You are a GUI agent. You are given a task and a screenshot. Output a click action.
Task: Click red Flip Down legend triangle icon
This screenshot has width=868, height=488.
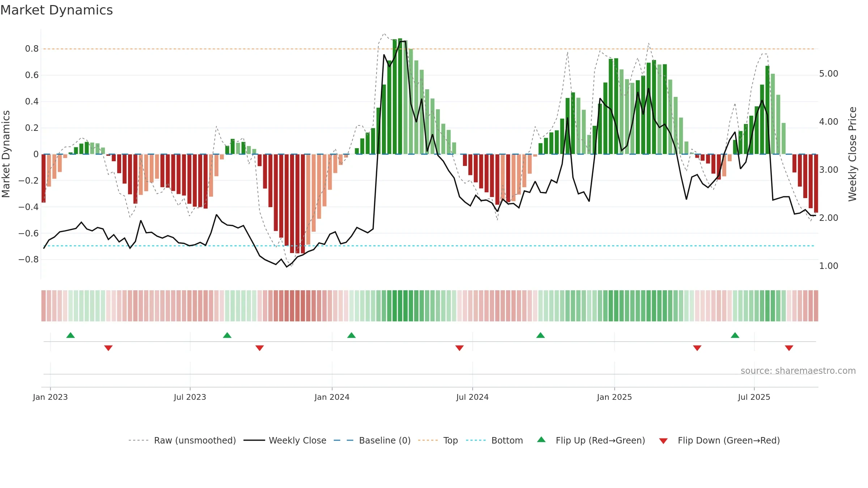[x=663, y=441]
